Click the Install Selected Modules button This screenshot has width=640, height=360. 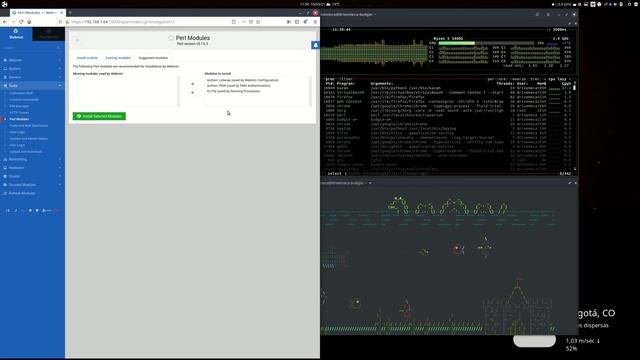point(99,116)
